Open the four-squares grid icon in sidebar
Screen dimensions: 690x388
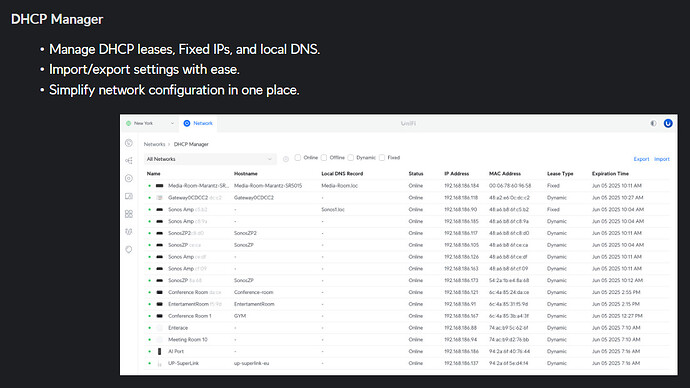point(128,214)
